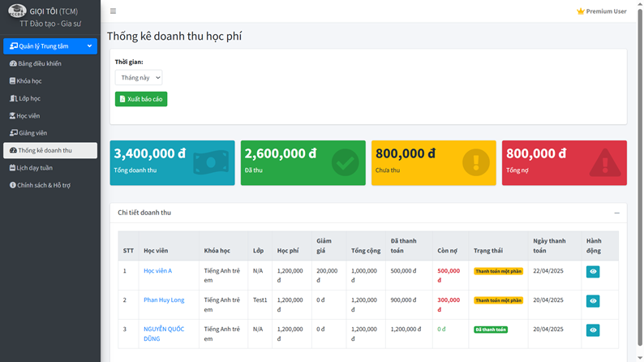Screen dimensions: 644x362
Task: Collapse the Chi tiết doanh thu panel
Action: [616, 213]
